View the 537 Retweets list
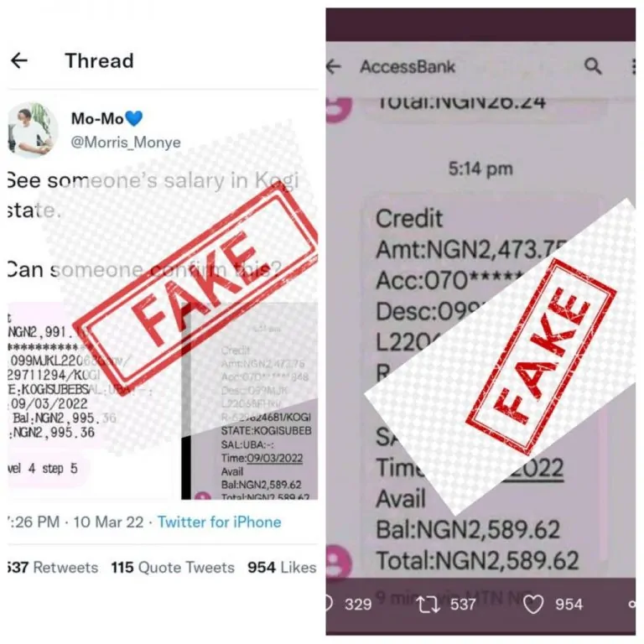 [53, 567]
